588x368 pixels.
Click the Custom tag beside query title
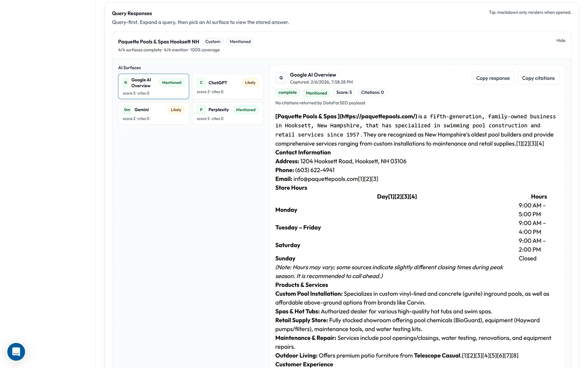pyautogui.click(x=213, y=42)
